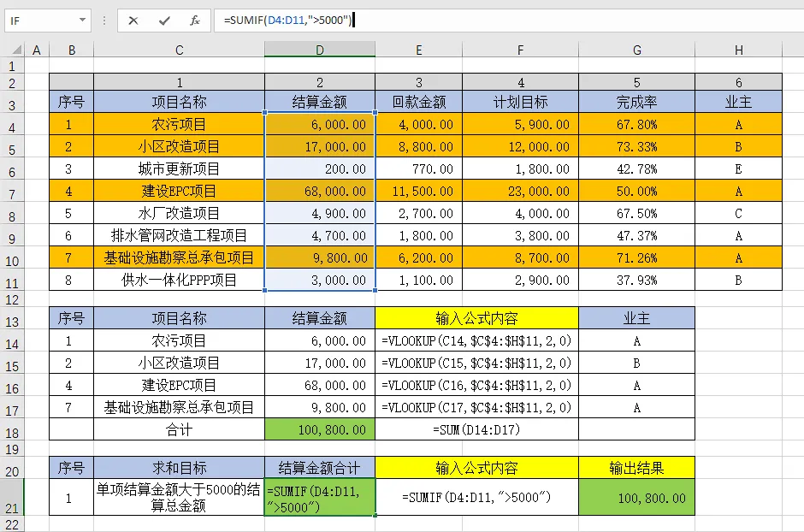Viewport: 804px width, 532px height.
Task: Select the 小区改造项目 cell in row 5
Action: tap(179, 146)
